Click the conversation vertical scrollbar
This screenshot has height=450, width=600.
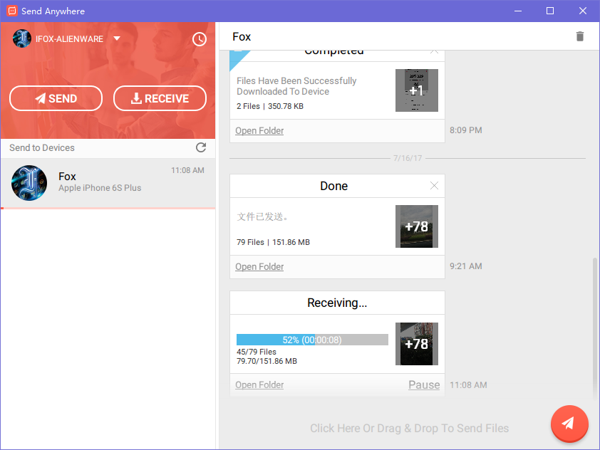click(595, 327)
